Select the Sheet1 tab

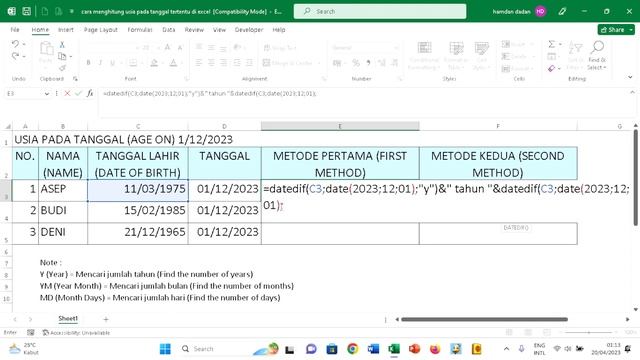68,318
